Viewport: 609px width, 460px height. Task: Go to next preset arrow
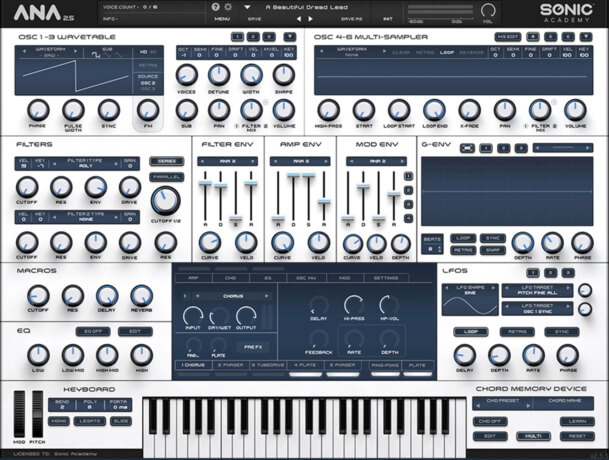(x=310, y=19)
